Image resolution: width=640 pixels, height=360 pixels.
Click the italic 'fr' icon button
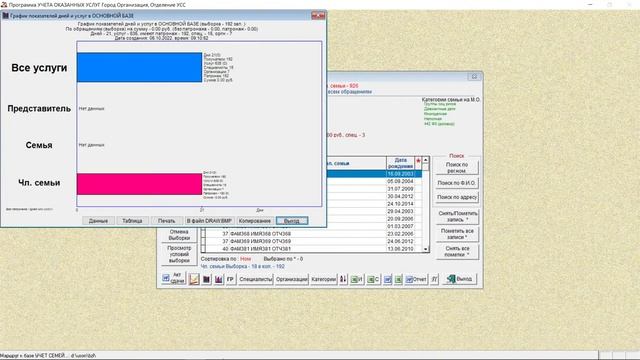pos(434,279)
